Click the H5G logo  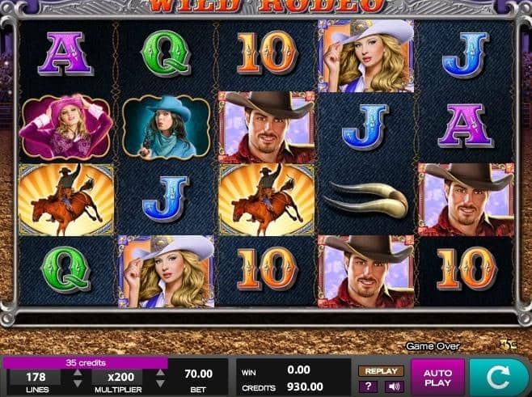pos(509,344)
